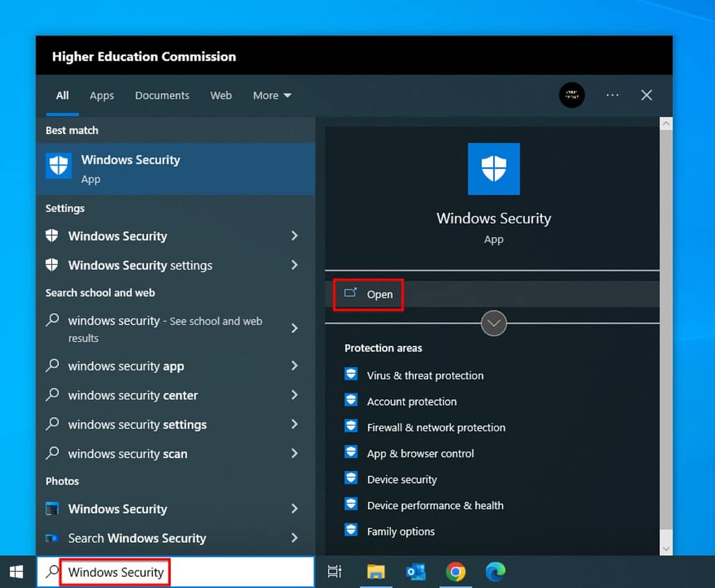The height and width of the screenshot is (588, 715).
Task: Expand the Windows Security settings chevron
Action: tap(295, 265)
